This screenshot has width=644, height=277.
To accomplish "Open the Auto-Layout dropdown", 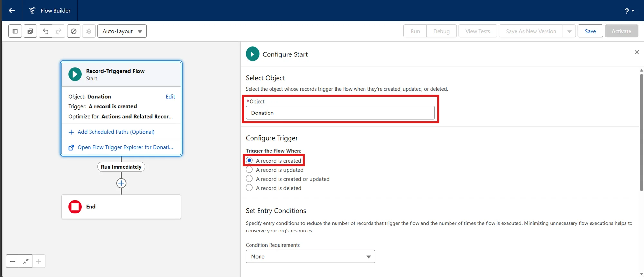I will tap(122, 31).
